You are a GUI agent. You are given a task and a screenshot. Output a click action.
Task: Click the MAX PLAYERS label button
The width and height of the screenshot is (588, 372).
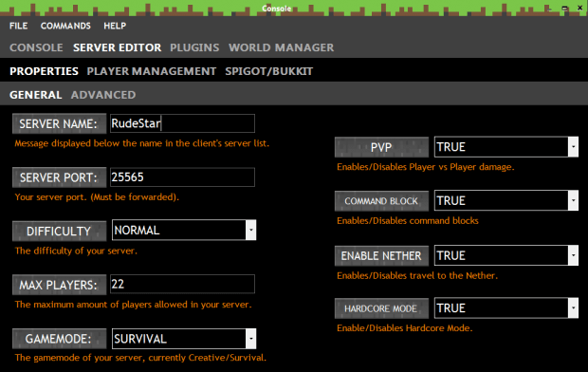pyautogui.click(x=59, y=285)
